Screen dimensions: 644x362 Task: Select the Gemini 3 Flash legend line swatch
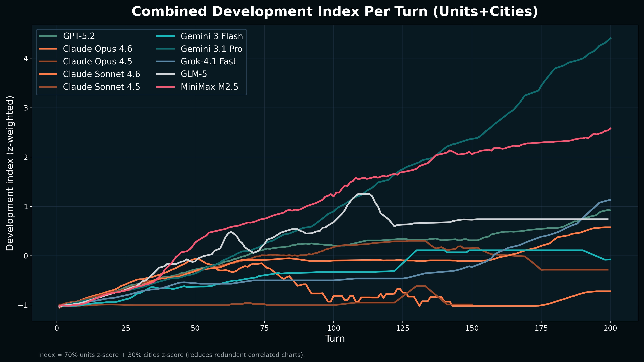166,36
